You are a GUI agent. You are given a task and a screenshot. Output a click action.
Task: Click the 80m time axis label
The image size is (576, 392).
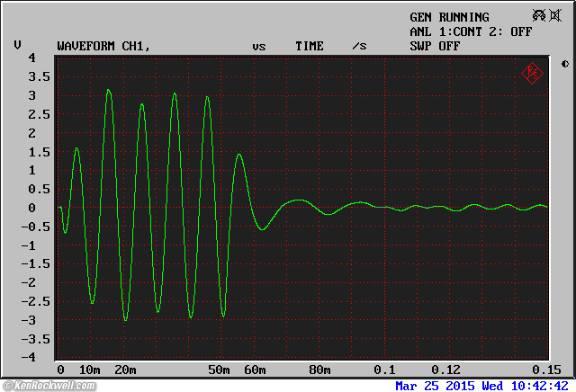point(319,370)
